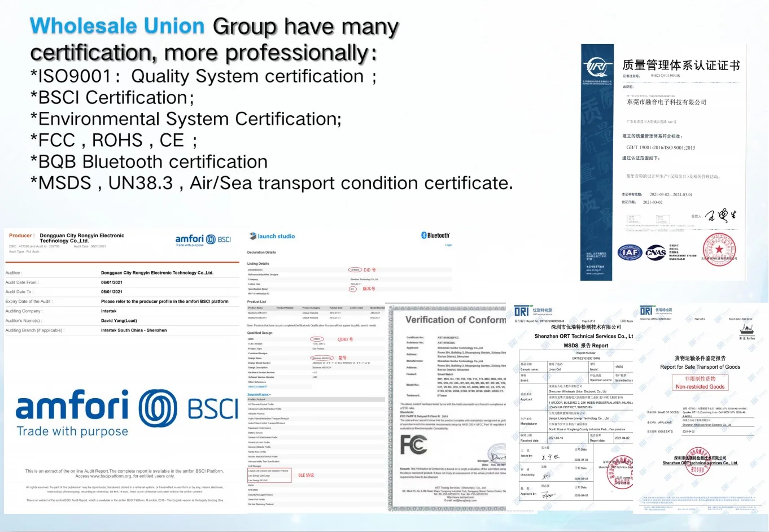Viewport: 769px width, 532px height.
Task: Click the ship By Sea icon
Action: coord(746,331)
